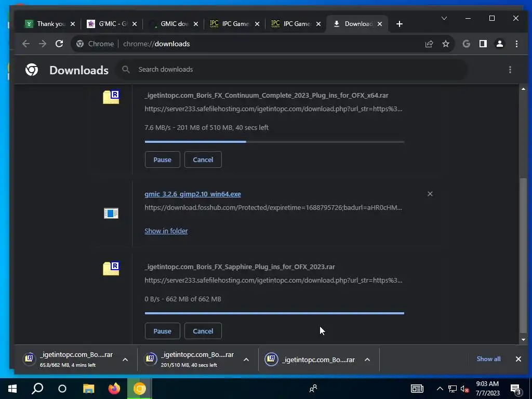The image size is (532, 399).
Task: Close the Thank you tab
Action: coord(73,24)
